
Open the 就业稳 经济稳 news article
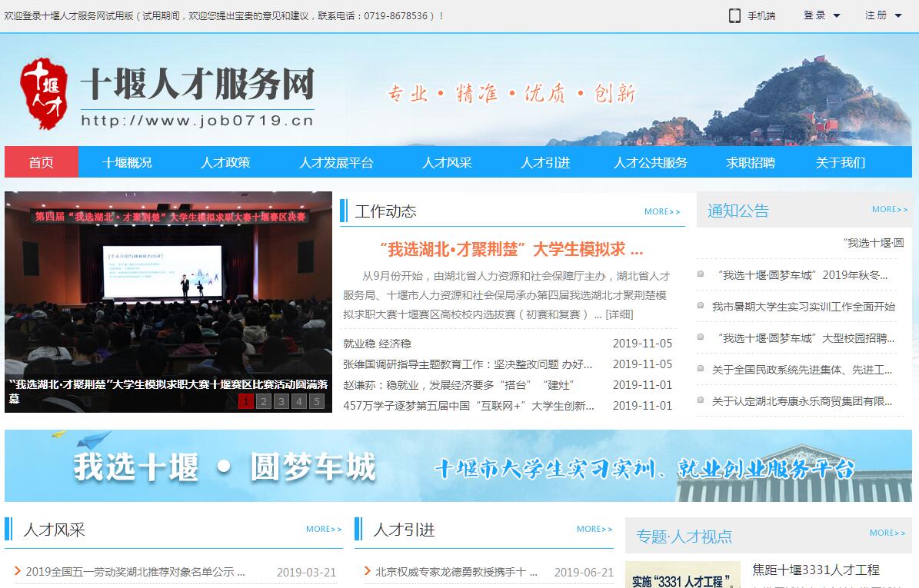[377, 344]
